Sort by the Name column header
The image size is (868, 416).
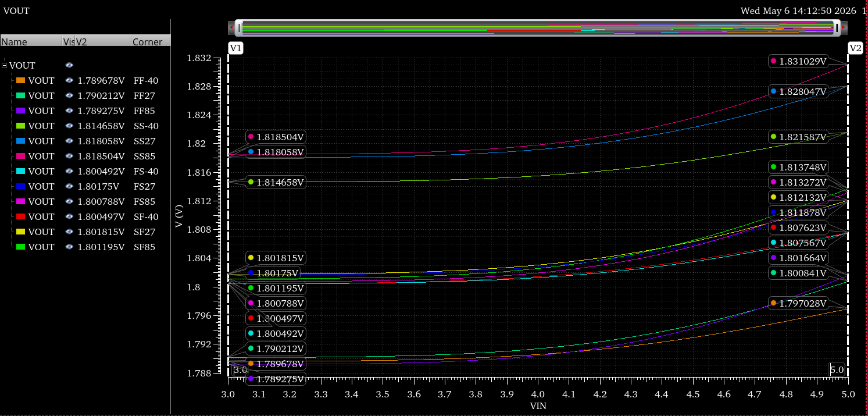pos(31,41)
